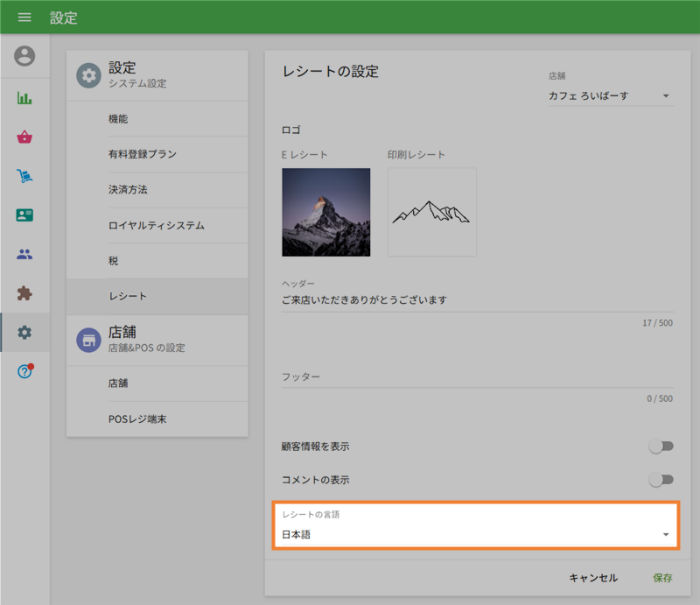Select 決済方法 in the settings menu
The image size is (700, 605).
point(157,190)
